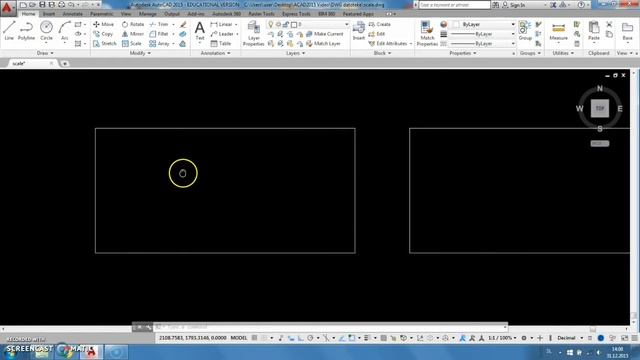640x360 pixels.
Task: Choose the Fillet command
Action: (159, 34)
